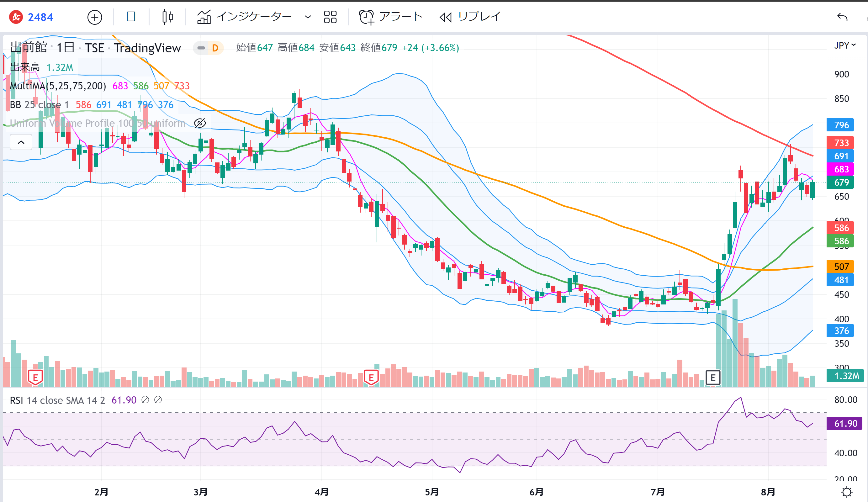Click the 1.32M volume axis label
The height and width of the screenshot is (502, 868).
845,376
